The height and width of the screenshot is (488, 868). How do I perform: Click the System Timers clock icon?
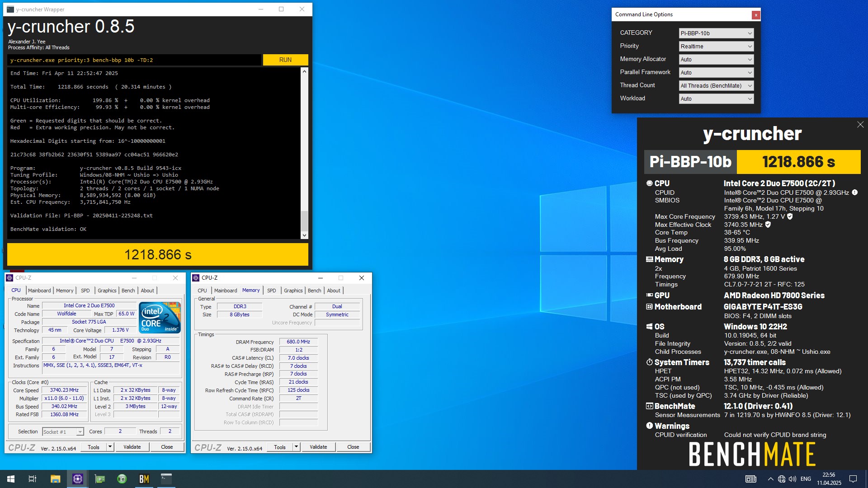click(x=649, y=362)
